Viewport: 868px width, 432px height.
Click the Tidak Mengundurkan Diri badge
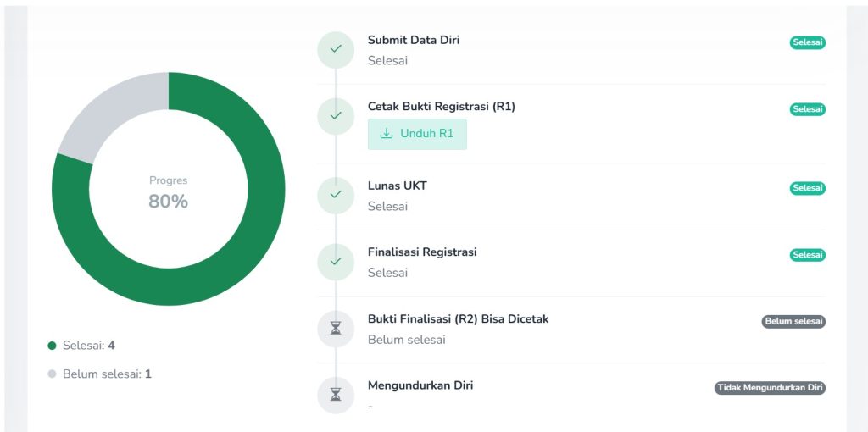[x=770, y=387]
